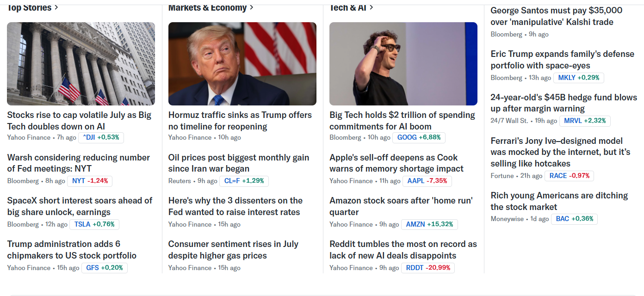Open the Tech & AI section arrow

coord(372,7)
